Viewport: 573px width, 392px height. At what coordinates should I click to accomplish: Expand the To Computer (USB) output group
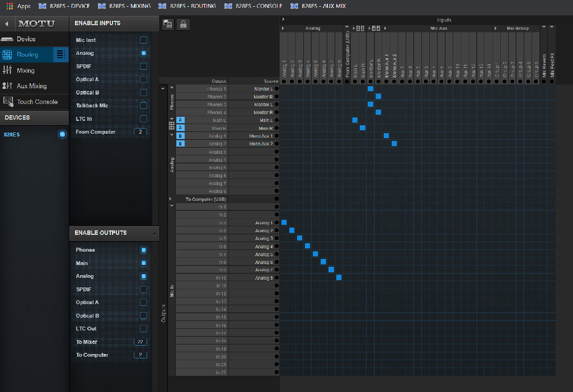[171, 199]
